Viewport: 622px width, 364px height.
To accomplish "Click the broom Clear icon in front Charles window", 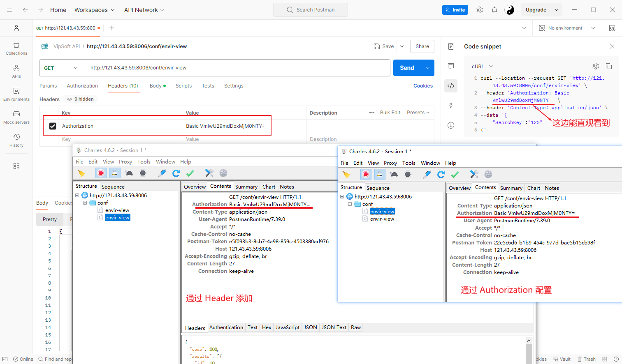I will [x=346, y=174].
